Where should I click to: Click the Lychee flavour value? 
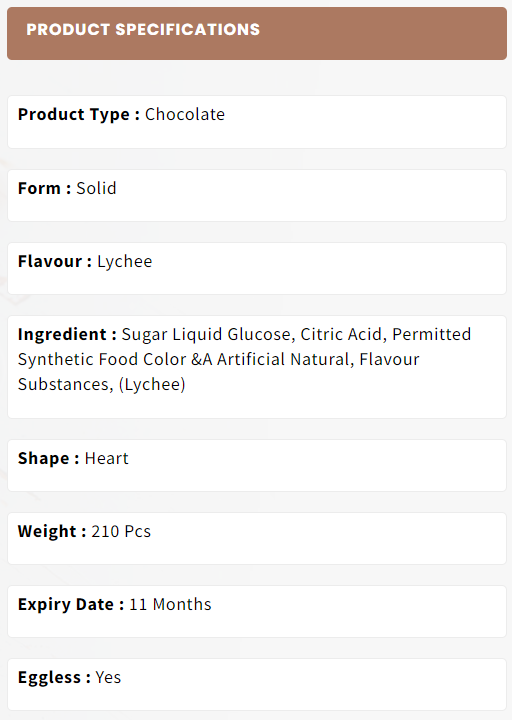tap(124, 262)
